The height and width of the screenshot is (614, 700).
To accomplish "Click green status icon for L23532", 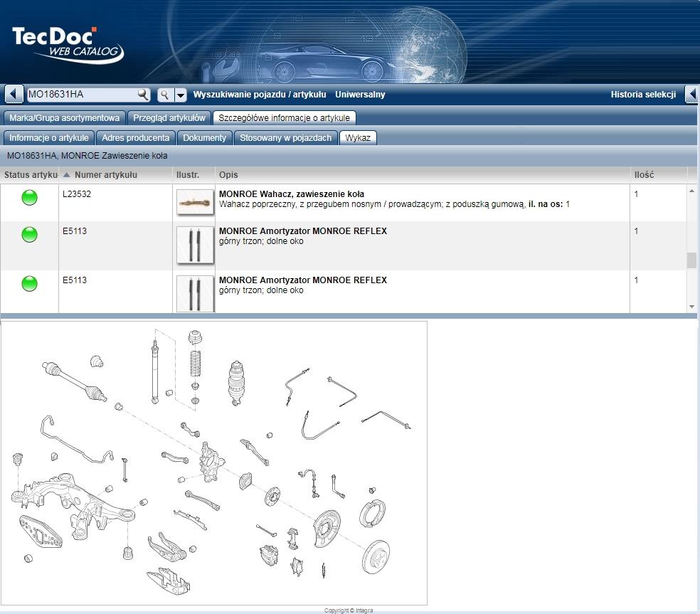I will click(29, 197).
